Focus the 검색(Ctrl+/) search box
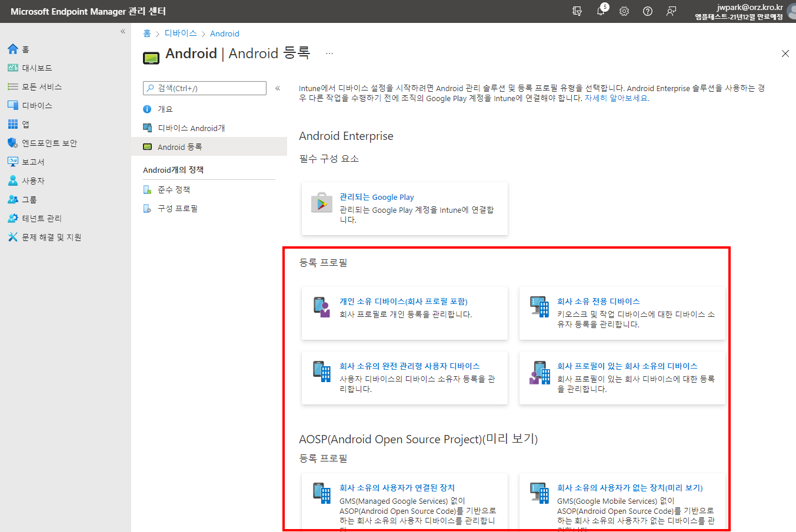 pyautogui.click(x=205, y=88)
